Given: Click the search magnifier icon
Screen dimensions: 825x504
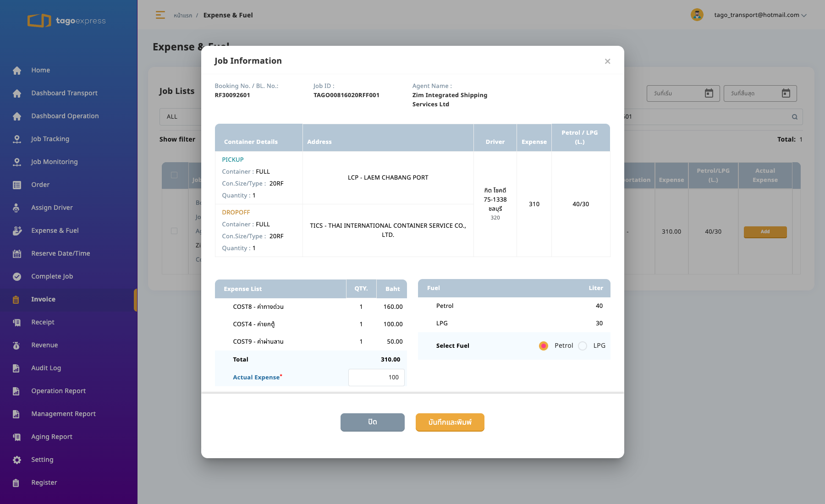Looking at the screenshot, I should click(795, 117).
